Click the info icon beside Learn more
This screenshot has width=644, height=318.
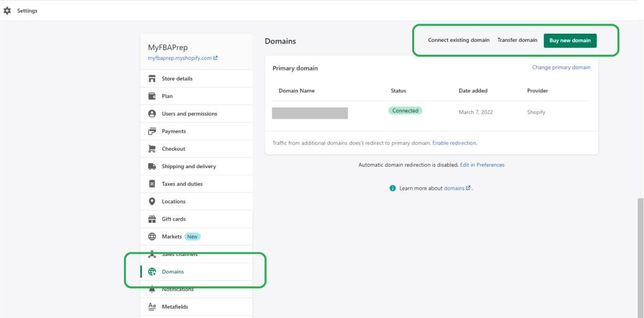click(x=392, y=188)
